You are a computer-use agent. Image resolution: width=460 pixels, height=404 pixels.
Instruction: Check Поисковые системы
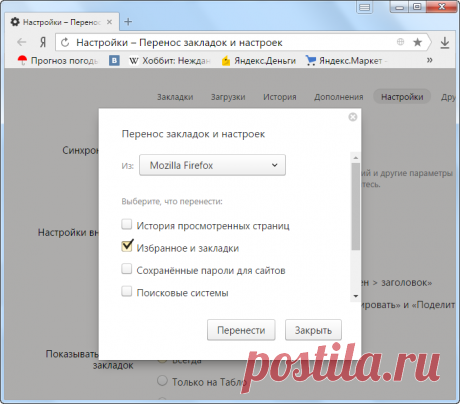pyautogui.click(x=127, y=291)
